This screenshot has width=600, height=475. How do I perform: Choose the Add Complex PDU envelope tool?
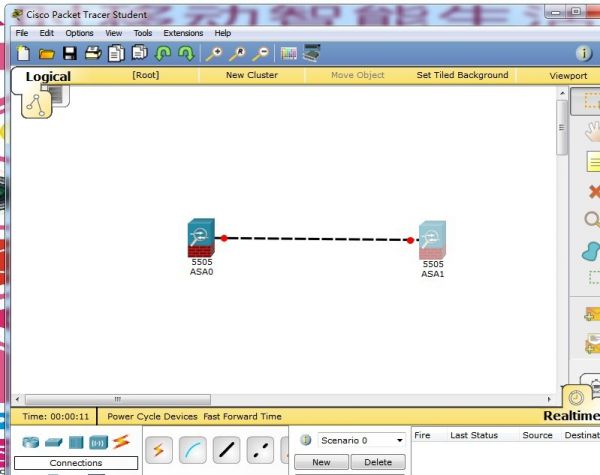click(x=592, y=343)
